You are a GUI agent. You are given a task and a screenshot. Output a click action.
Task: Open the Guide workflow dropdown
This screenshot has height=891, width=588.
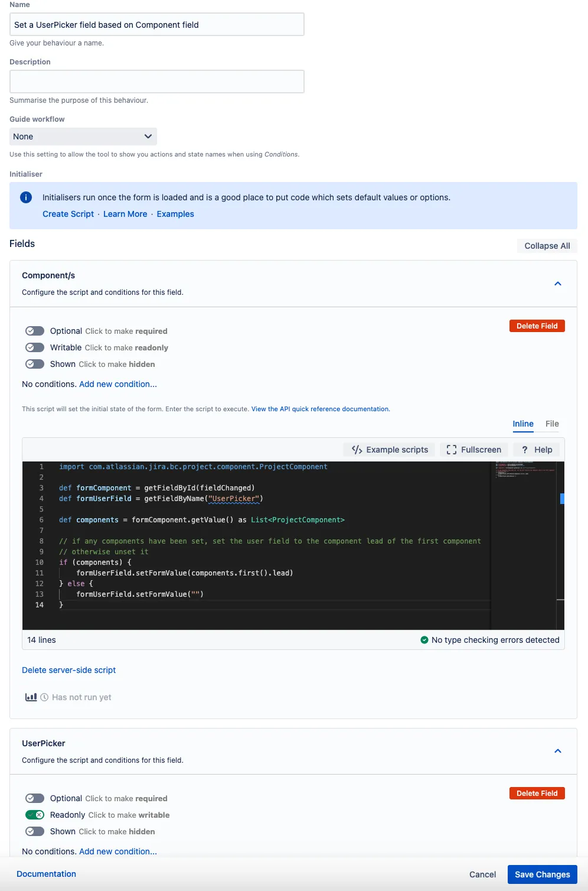pos(83,136)
